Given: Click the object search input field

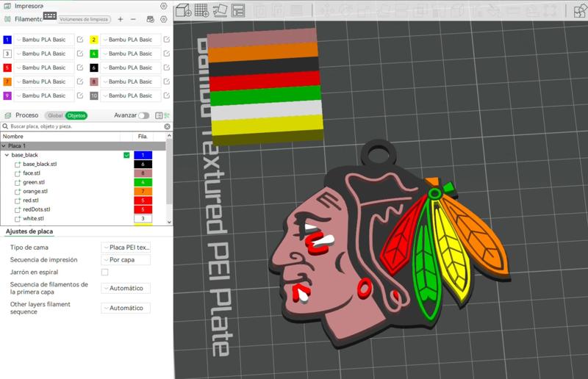Looking at the screenshot, I should point(86,126).
